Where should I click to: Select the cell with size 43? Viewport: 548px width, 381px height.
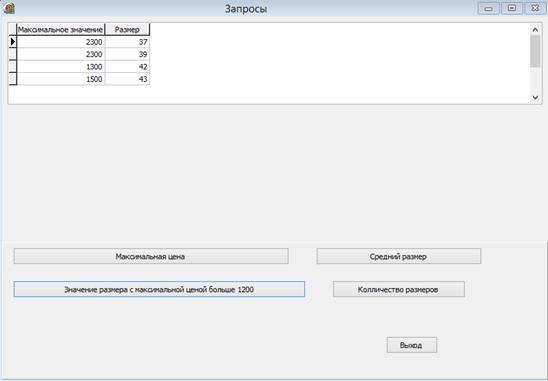click(127, 79)
